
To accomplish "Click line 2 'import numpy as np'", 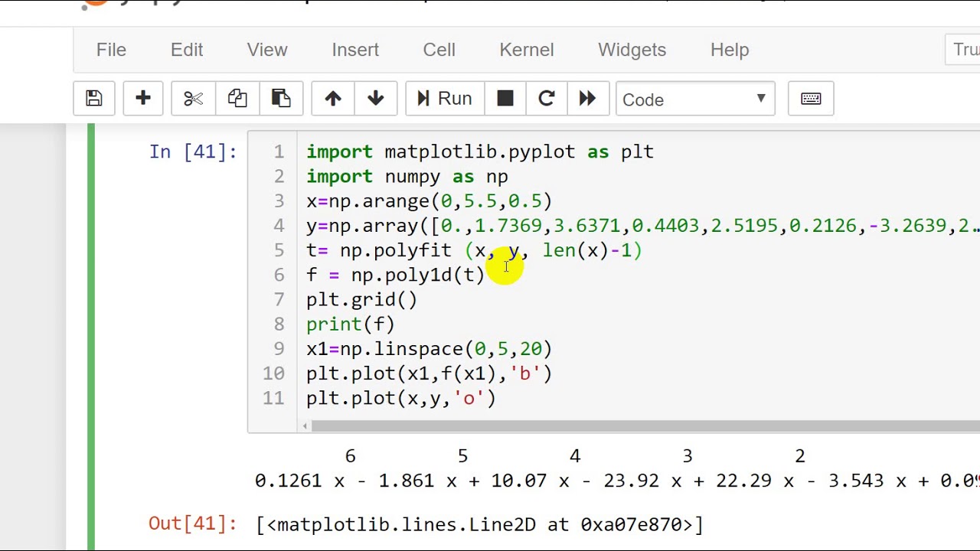I will click(407, 176).
